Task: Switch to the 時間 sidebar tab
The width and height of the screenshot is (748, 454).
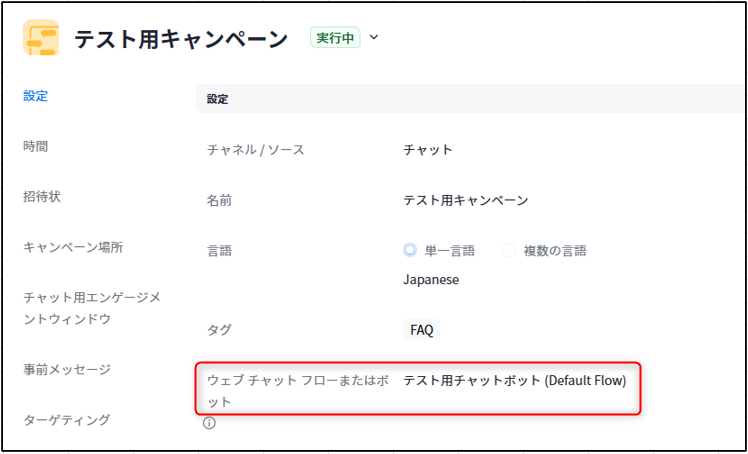Action: click(35, 146)
